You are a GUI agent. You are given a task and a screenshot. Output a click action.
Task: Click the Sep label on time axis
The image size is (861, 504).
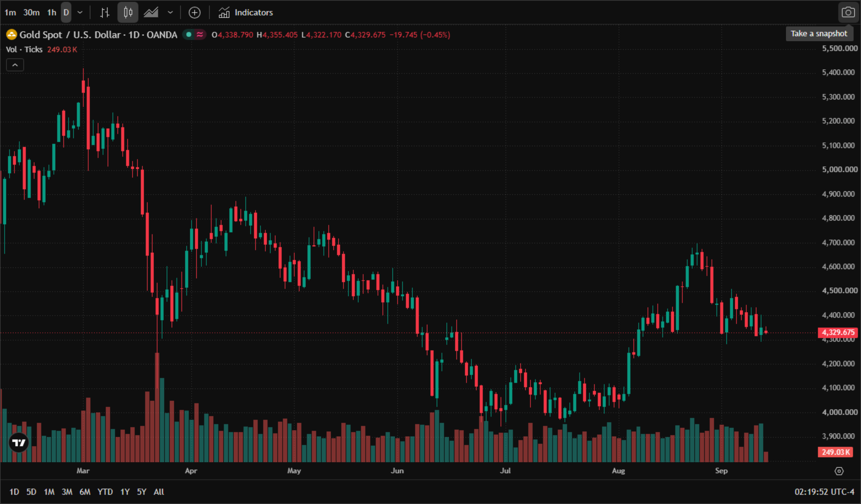click(x=722, y=471)
